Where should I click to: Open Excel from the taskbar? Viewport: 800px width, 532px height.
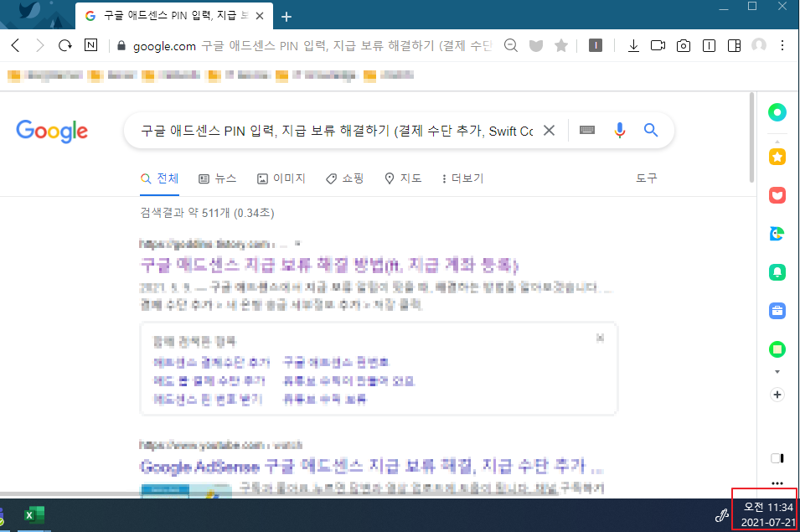click(34, 515)
